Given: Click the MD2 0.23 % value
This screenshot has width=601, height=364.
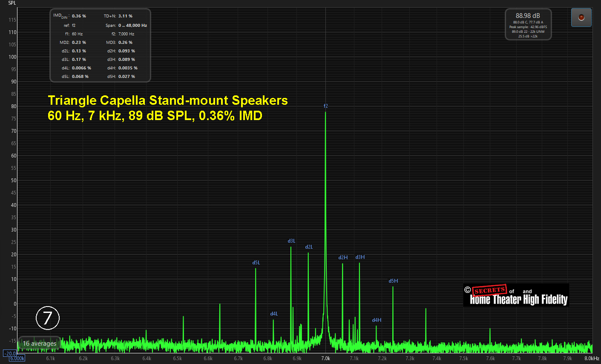Looking at the screenshot, I should (x=79, y=43).
